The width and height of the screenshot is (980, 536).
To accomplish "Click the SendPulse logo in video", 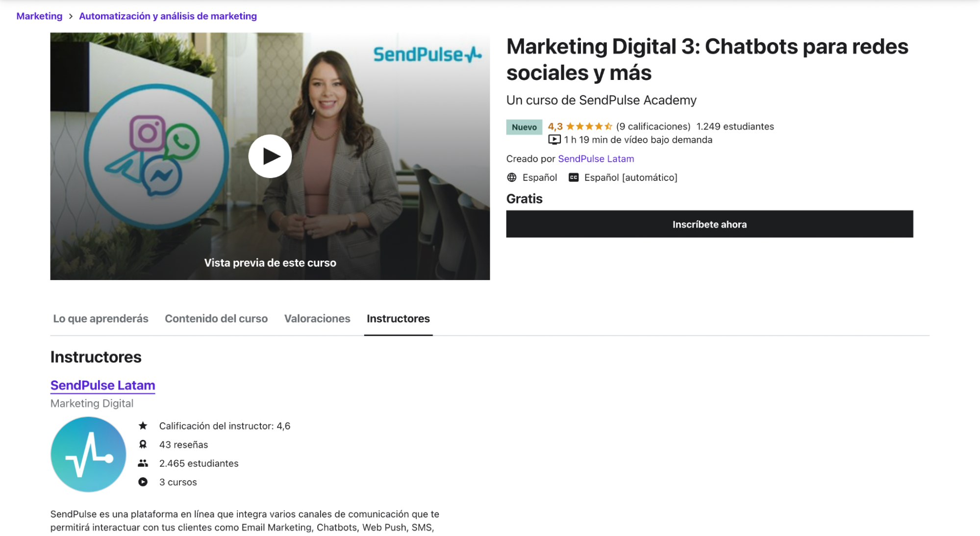I will coord(427,54).
